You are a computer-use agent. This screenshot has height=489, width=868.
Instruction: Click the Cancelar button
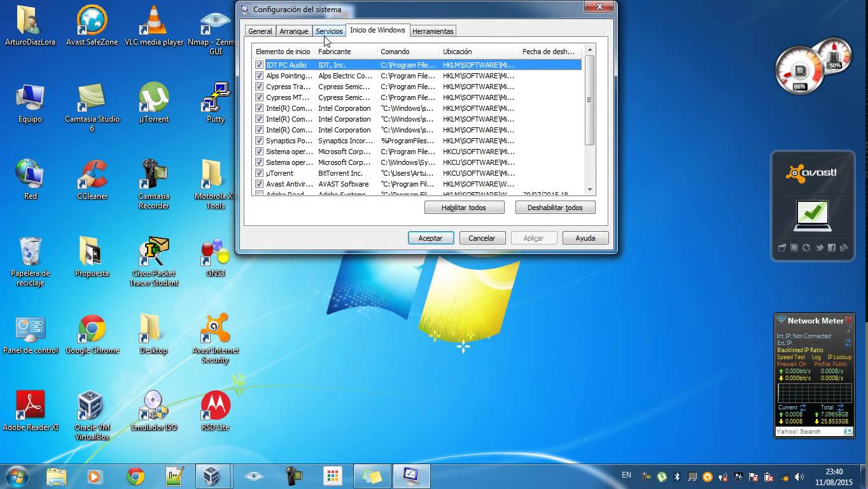[482, 238]
